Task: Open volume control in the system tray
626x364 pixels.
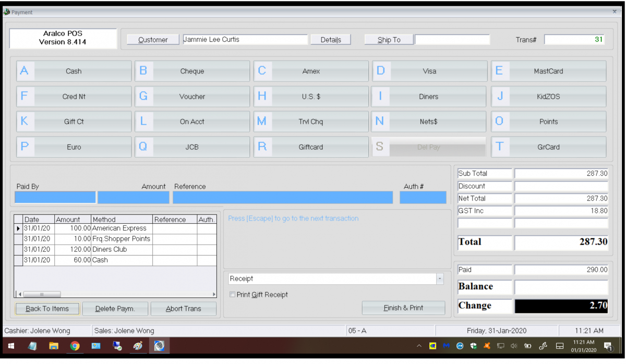Action: pos(514,346)
